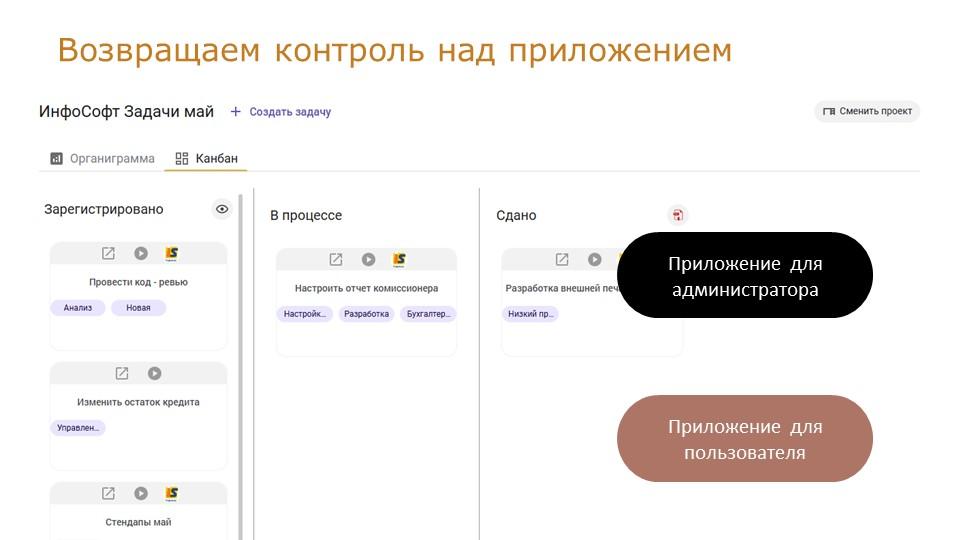Click the Настройк... tag
The height and width of the screenshot is (540, 960).
(x=304, y=314)
